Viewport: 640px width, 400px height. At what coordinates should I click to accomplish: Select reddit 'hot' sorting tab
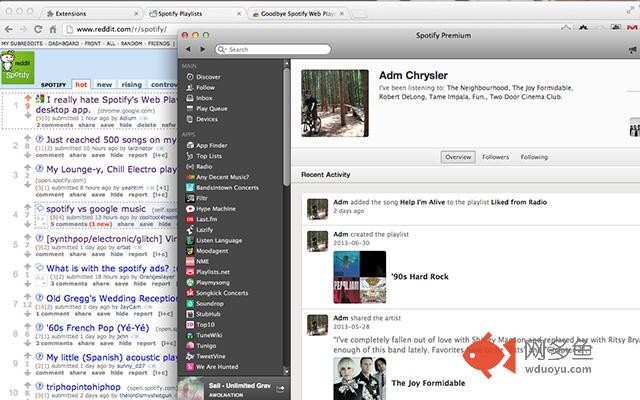click(81, 84)
